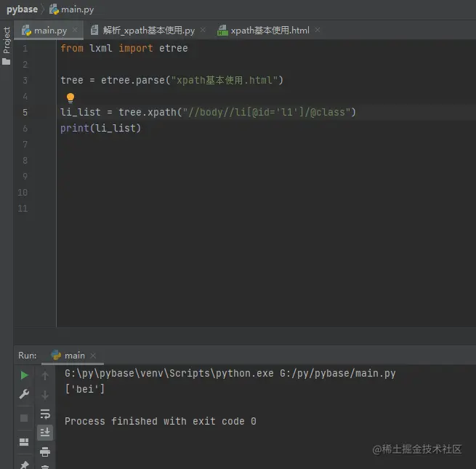
Task: Close the 解析_xpath基本使用.py tab
Action: pos(203,30)
